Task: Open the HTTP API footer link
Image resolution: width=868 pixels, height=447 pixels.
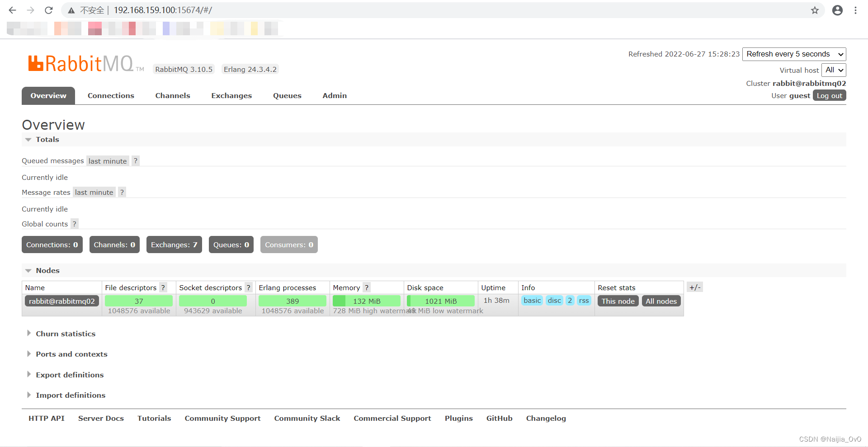Action: point(47,419)
